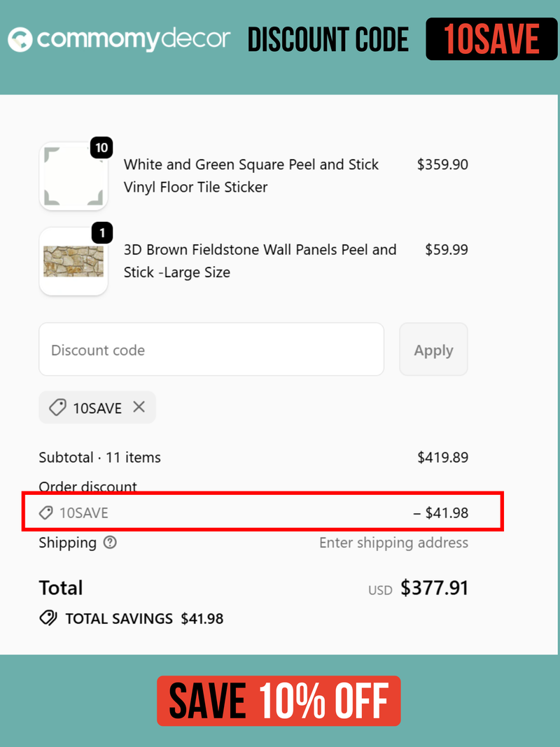Click the Enter shipping address text
Image resolution: width=560 pixels, height=747 pixels.
click(393, 543)
